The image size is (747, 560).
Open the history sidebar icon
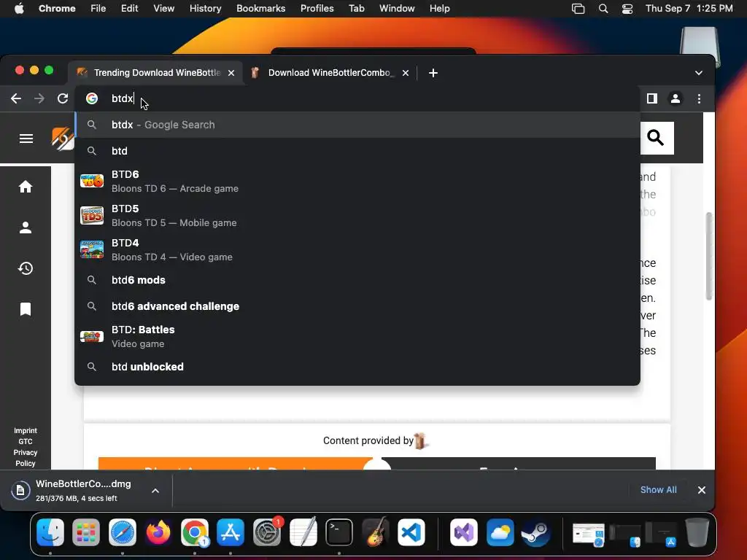26,268
